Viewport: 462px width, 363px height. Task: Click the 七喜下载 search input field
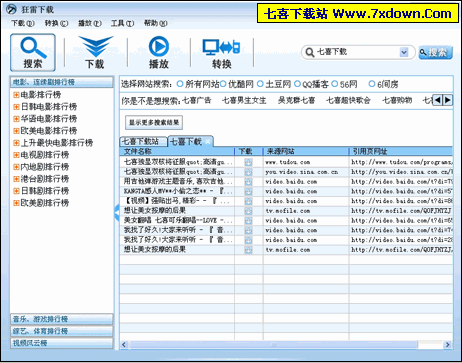(x=357, y=52)
